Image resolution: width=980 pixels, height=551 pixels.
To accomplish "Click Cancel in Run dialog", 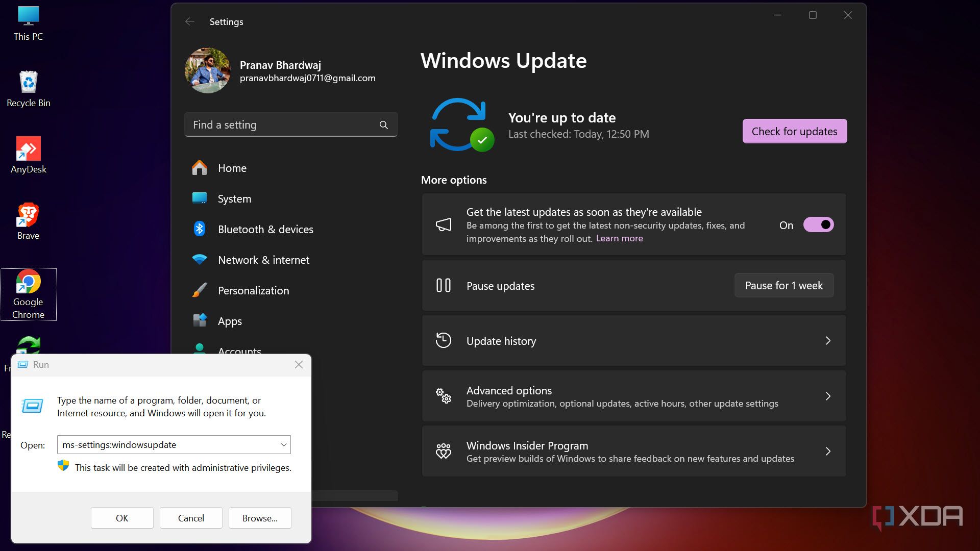I will (191, 518).
